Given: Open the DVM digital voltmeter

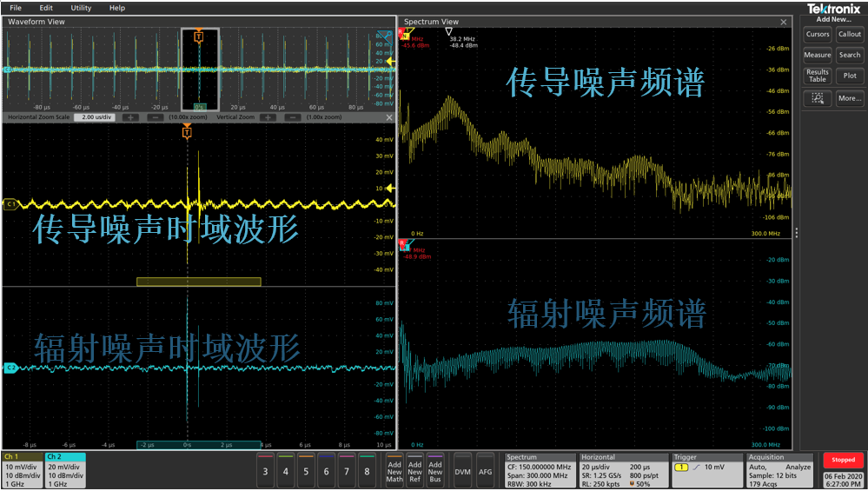Looking at the screenshot, I should pyautogui.click(x=462, y=471).
